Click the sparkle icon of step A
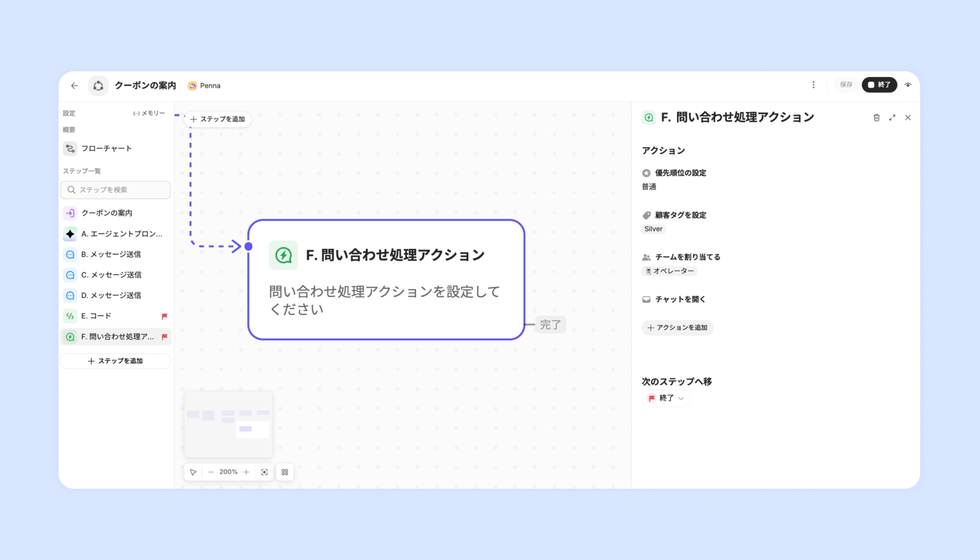Screen dimensions: 980x560 coord(70,234)
